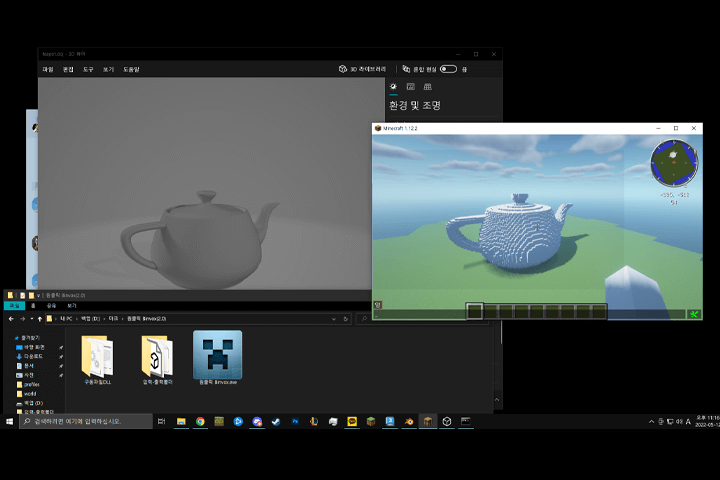
Task: Select the world folder in navigation pane
Action: (27, 394)
